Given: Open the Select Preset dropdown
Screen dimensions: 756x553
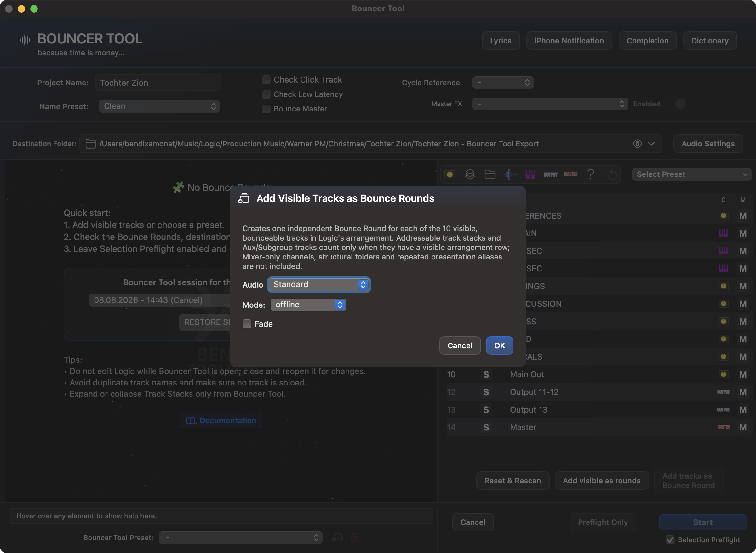Looking at the screenshot, I should pos(691,174).
